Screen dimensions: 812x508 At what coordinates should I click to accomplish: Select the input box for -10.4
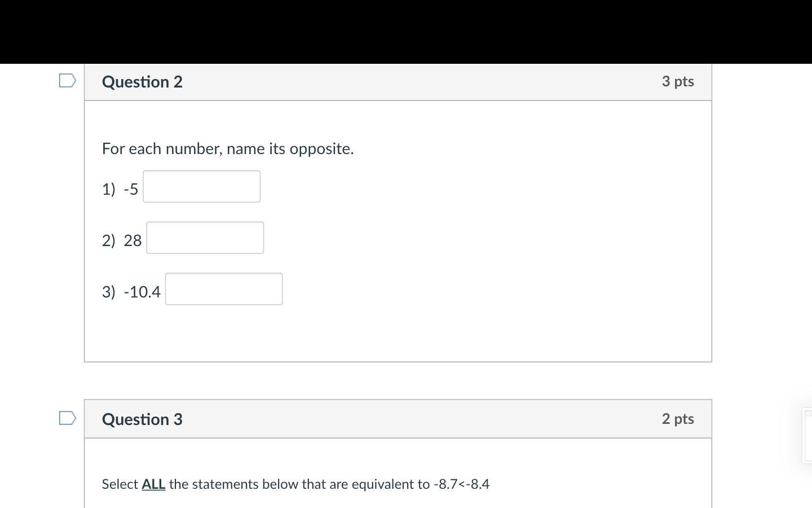click(x=224, y=289)
